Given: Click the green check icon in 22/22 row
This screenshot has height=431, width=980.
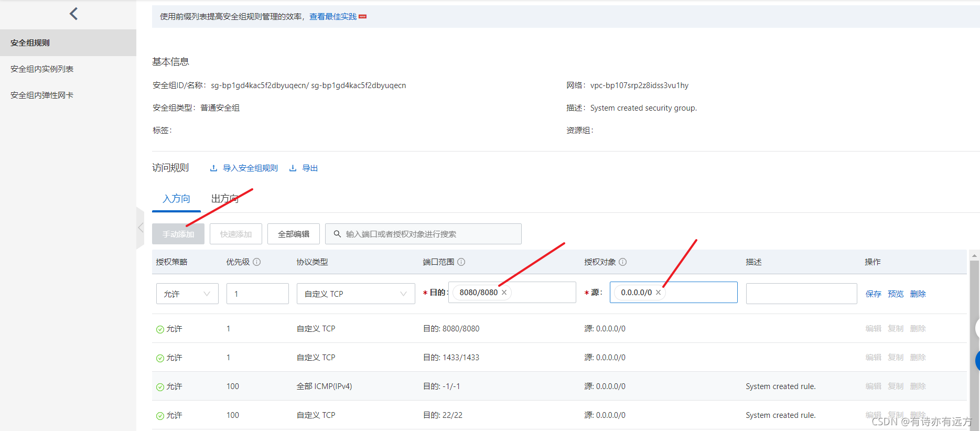Looking at the screenshot, I should coord(160,416).
